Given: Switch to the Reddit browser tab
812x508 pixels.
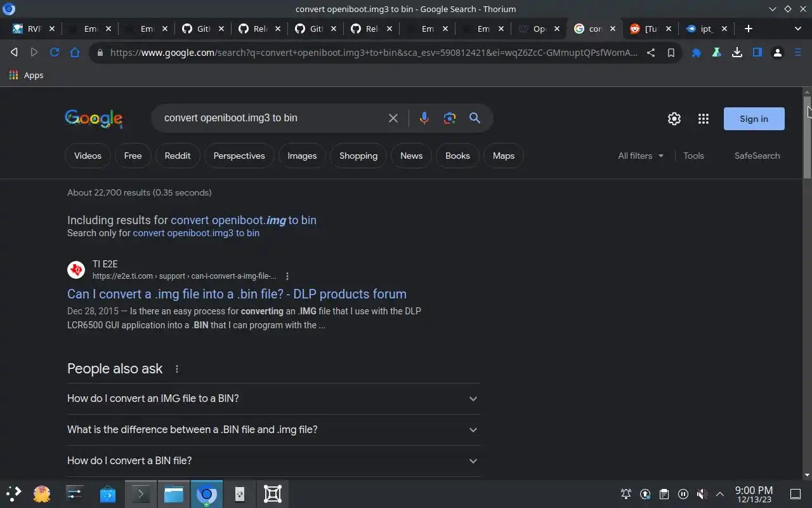Looking at the screenshot, I should (x=650, y=29).
